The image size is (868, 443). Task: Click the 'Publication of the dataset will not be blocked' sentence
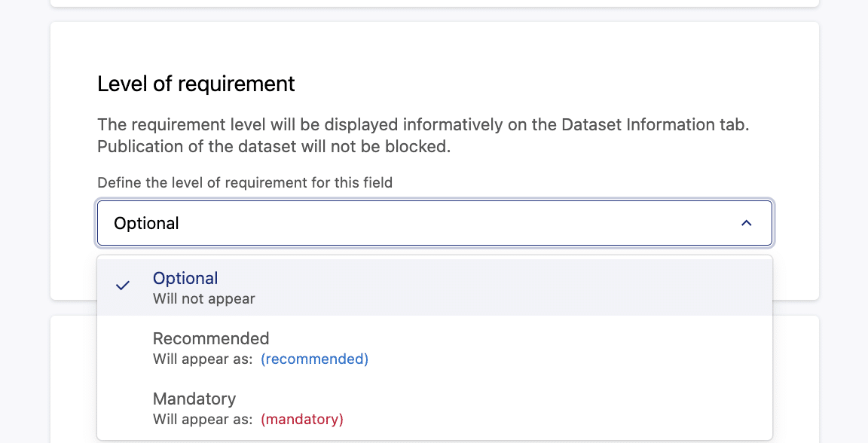click(x=274, y=146)
